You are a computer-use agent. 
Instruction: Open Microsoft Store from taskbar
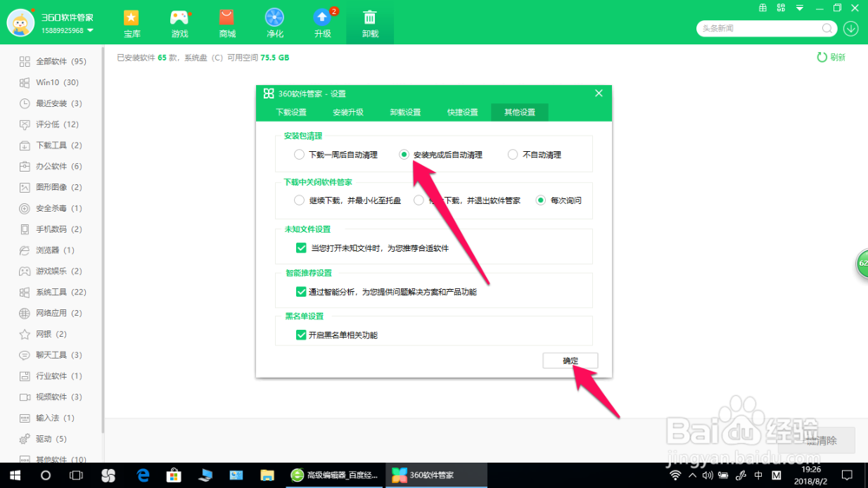[x=174, y=475]
